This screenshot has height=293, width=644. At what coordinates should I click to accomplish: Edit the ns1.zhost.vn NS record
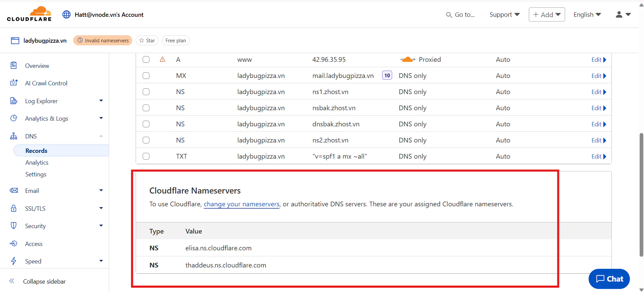(599, 92)
